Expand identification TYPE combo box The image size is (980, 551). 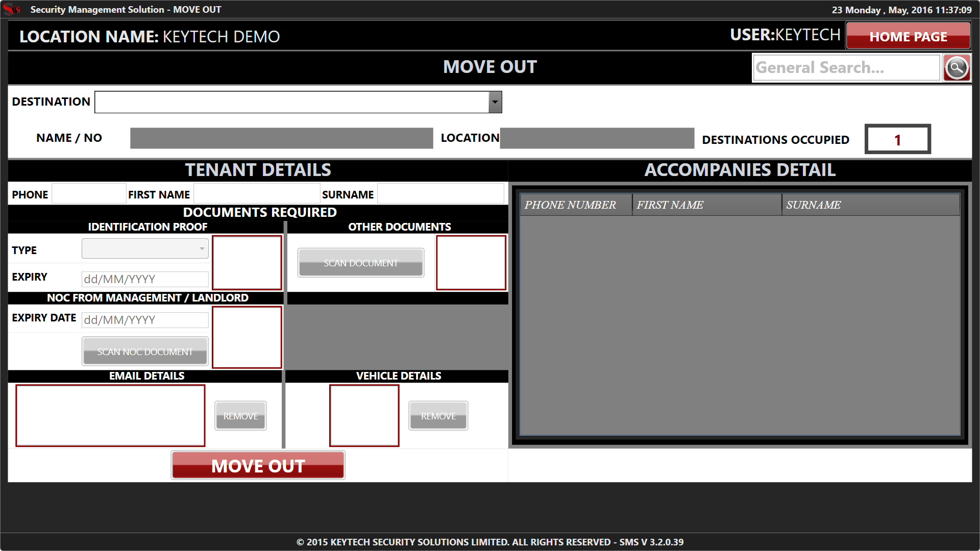pyautogui.click(x=145, y=248)
